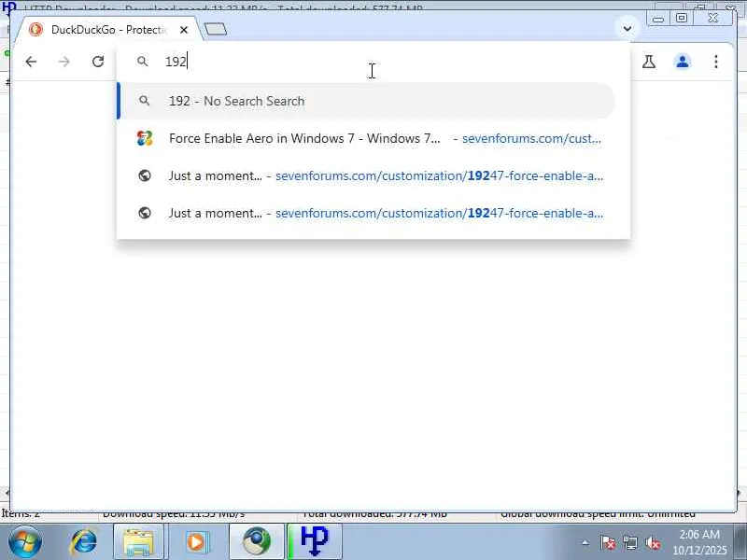747x560 pixels.
Task: Switch to HTTP Downloader on the taskbar
Action: pos(316,542)
